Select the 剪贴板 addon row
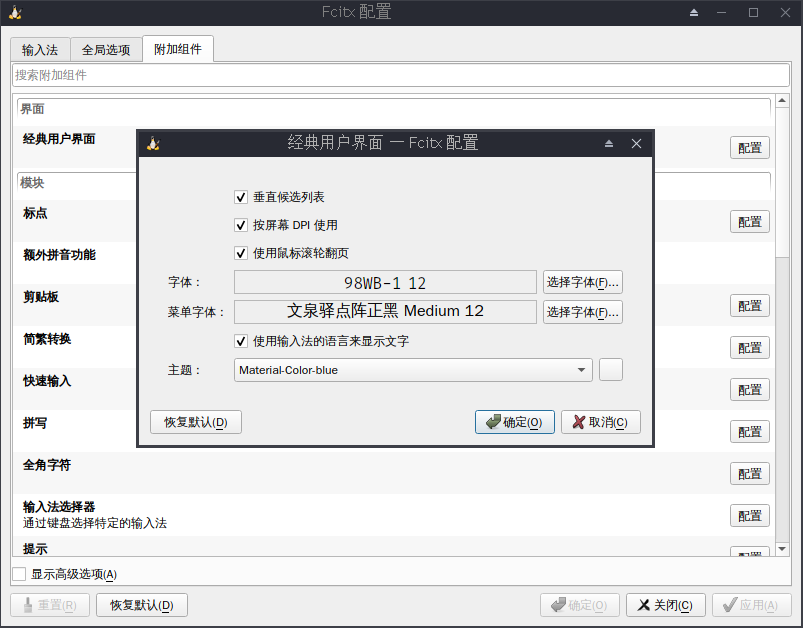The image size is (803, 628). point(41,297)
